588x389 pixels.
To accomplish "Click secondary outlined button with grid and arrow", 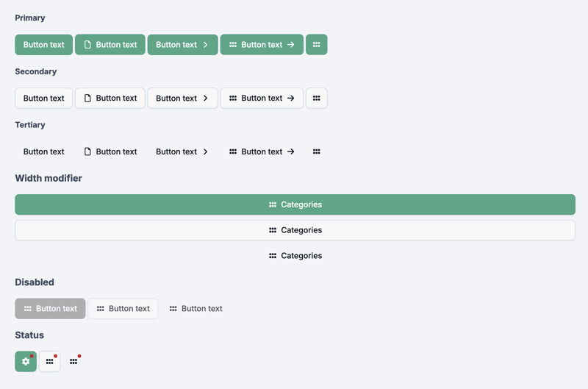I will point(262,99).
